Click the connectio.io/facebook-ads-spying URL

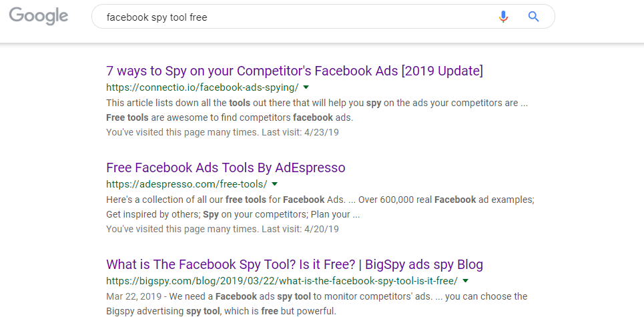tap(202, 87)
